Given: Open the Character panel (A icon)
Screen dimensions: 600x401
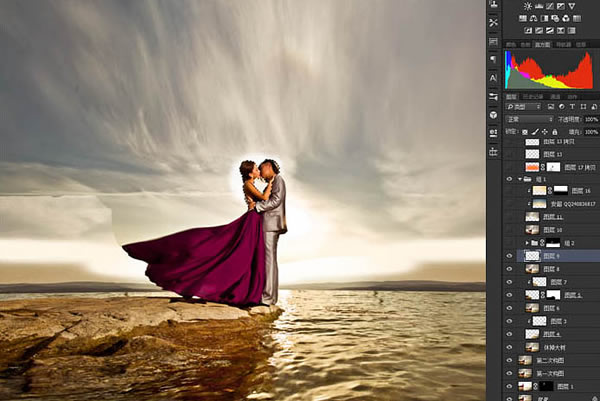Looking at the screenshot, I should click(493, 78).
